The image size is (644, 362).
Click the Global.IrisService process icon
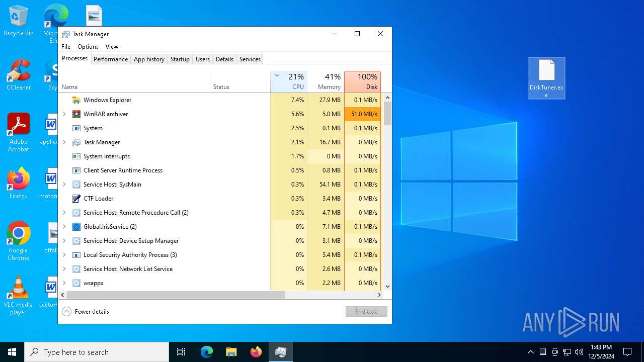click(76, 227)
